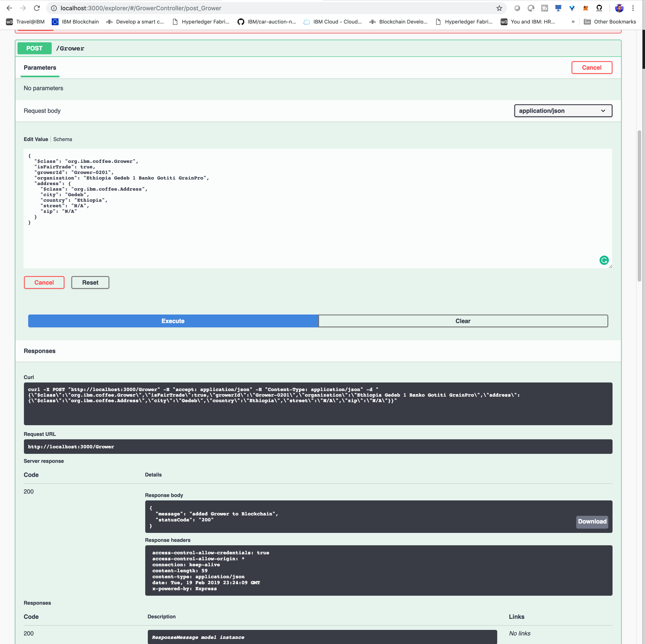Viewport: 645px width, 644px height.
Task: View site information icon in address bar
Action: [54, 8]
